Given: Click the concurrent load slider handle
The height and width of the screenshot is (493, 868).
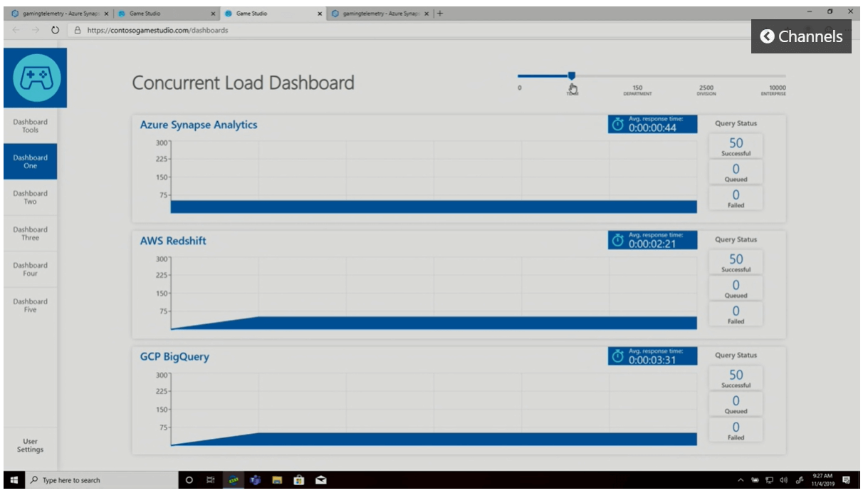Looking at the screenshot, I should [x=571, y=76].
